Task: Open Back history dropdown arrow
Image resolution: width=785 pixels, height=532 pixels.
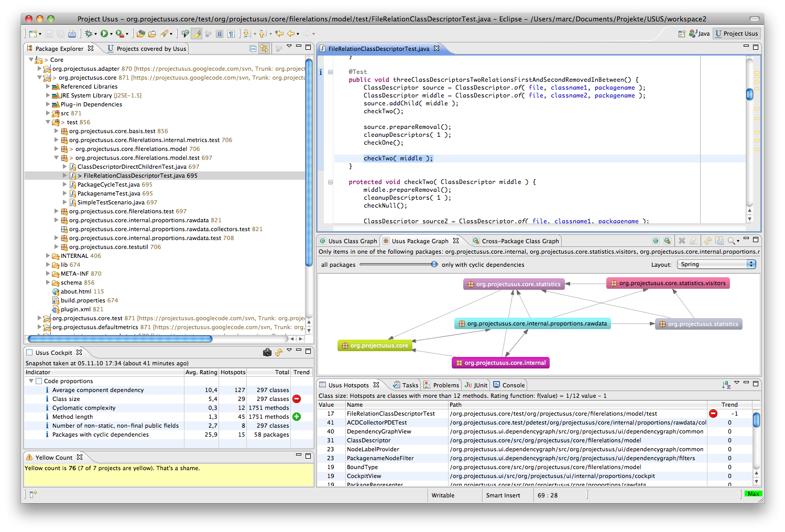Action: point(298,34)
